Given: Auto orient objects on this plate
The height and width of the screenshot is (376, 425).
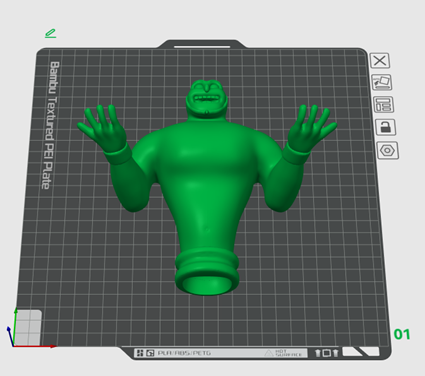Looking at the screenshot, I should pyautogui.click(x=382, y=82).
